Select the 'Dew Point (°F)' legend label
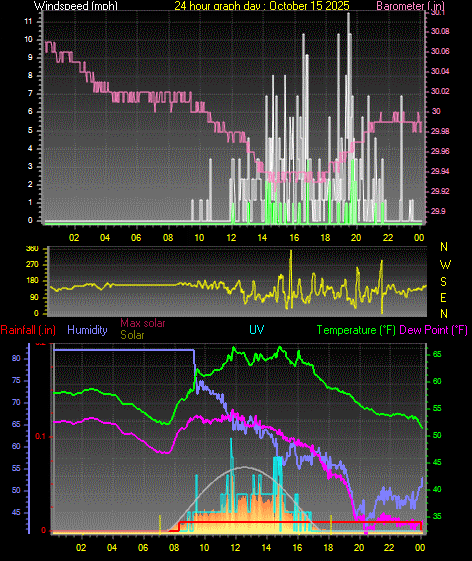Screen dimensions: 472x561 coord(433,330)
